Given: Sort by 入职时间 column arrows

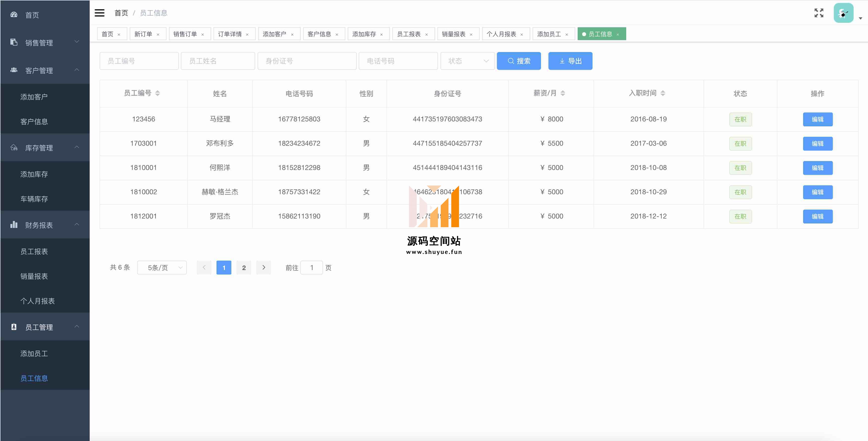Looking at the screenshot, I should point(662,93).
